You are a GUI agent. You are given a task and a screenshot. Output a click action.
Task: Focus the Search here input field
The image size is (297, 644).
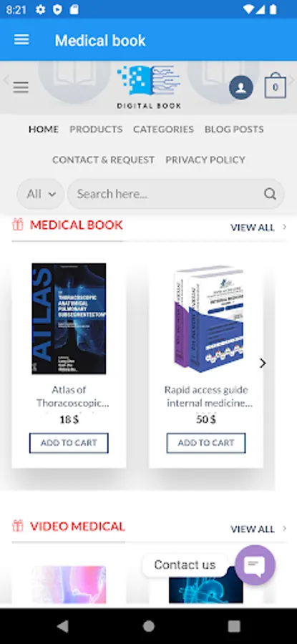click(x=168, y=194)
